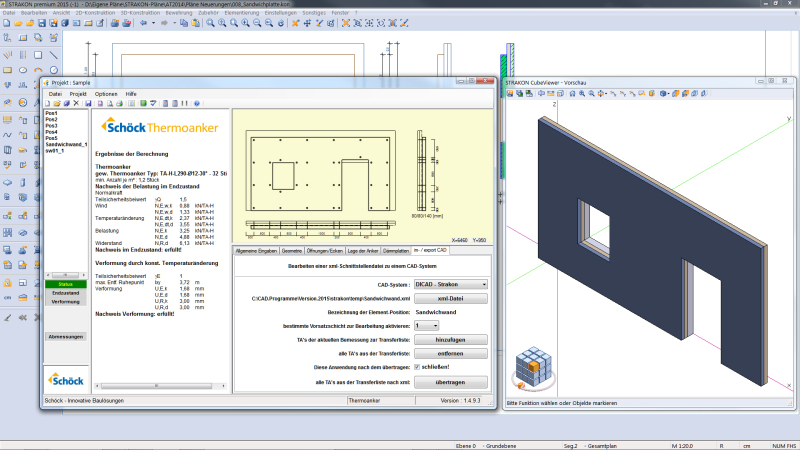Click the position list horizontal scrollbar
This screenshot has width=800, height=450.
pyautogui.click(x=66, y=275)
